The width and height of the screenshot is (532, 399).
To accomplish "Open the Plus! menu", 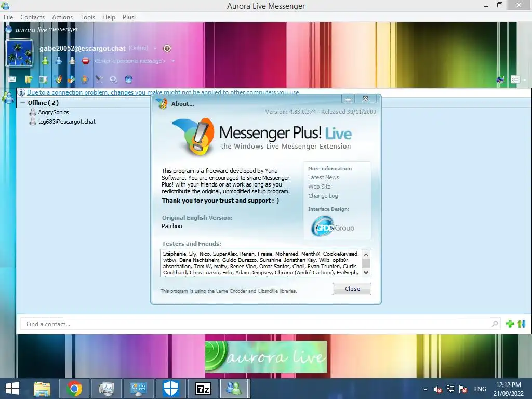I will (129, 17).
